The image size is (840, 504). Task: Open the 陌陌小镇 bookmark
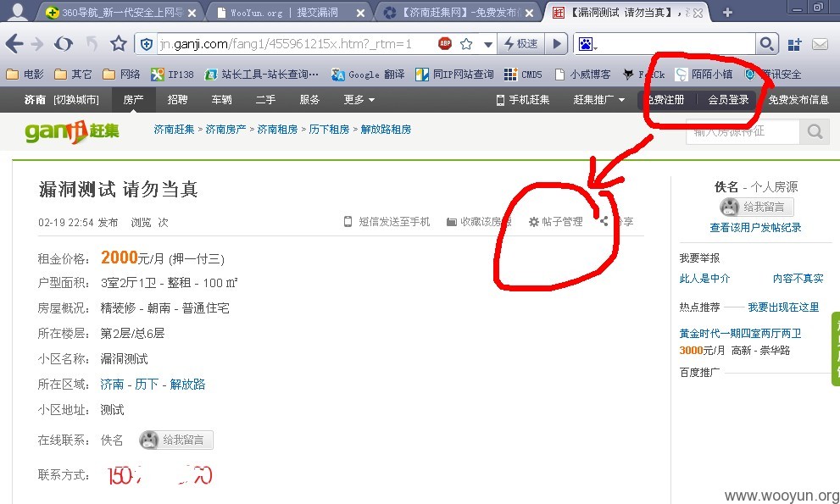pos(704,75)
